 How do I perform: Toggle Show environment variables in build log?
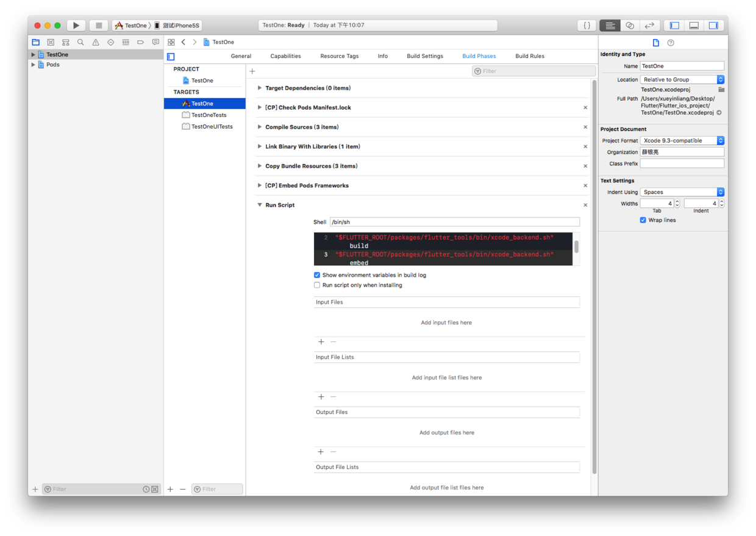click(x=317, y=275)
